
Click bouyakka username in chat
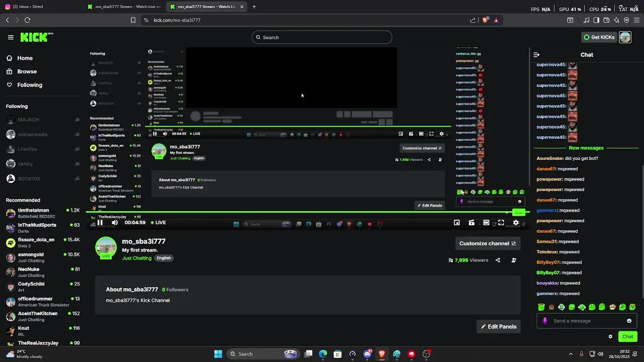547,283
